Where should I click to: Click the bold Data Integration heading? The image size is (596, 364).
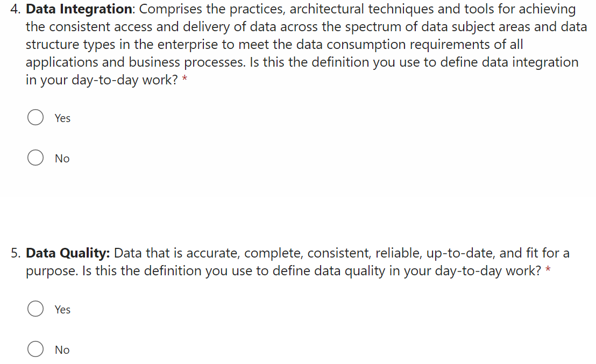[79, 10]
